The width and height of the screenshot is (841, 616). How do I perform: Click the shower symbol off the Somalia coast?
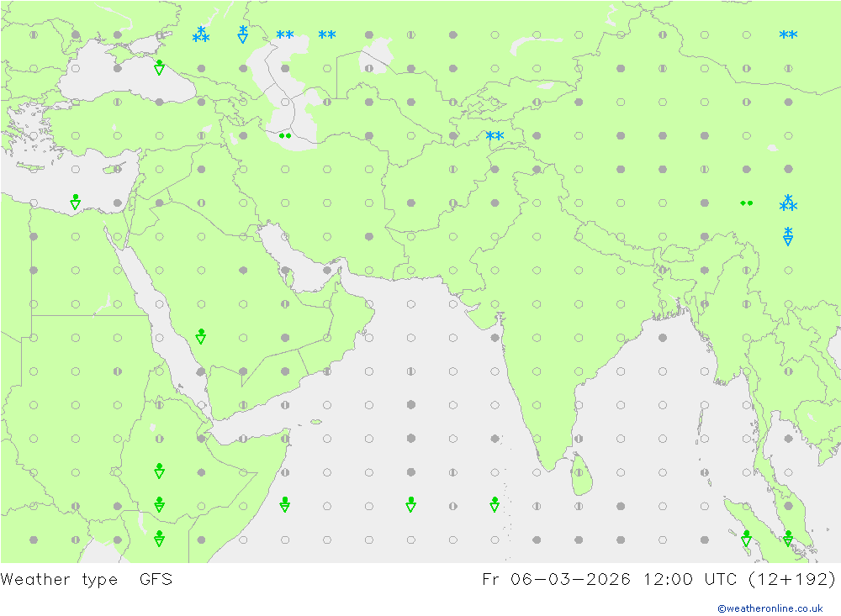[x=285, y=504]
